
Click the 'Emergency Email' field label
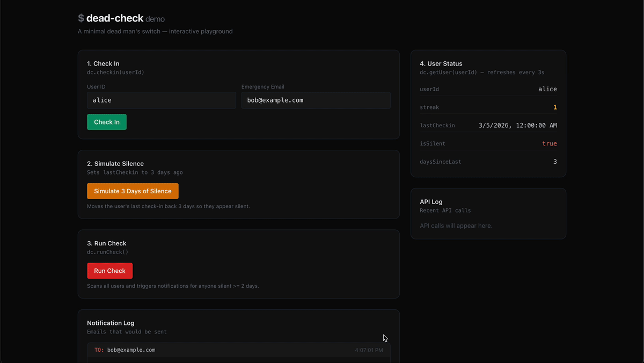(x=263, y=86)
